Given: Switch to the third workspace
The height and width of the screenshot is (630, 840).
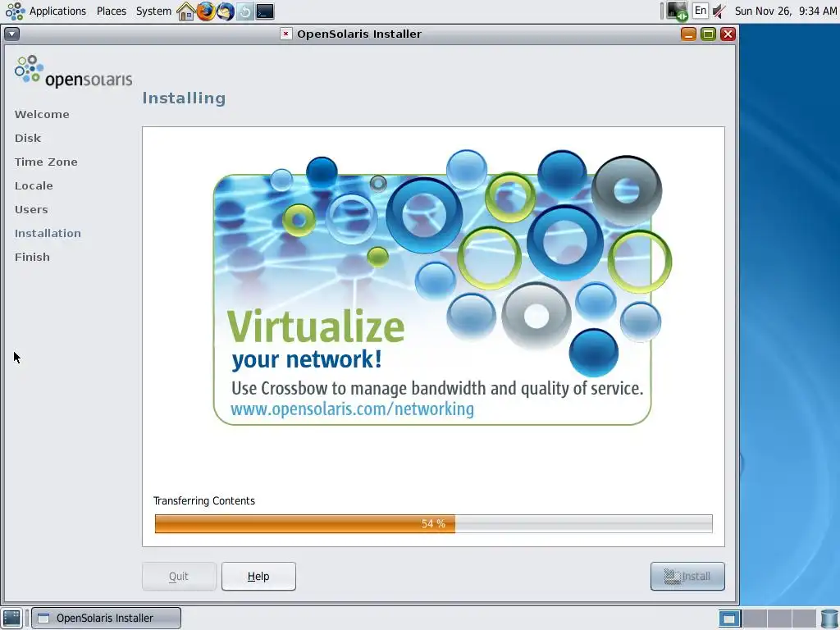Looking at the screenshot, I should (x=778, y=619).
